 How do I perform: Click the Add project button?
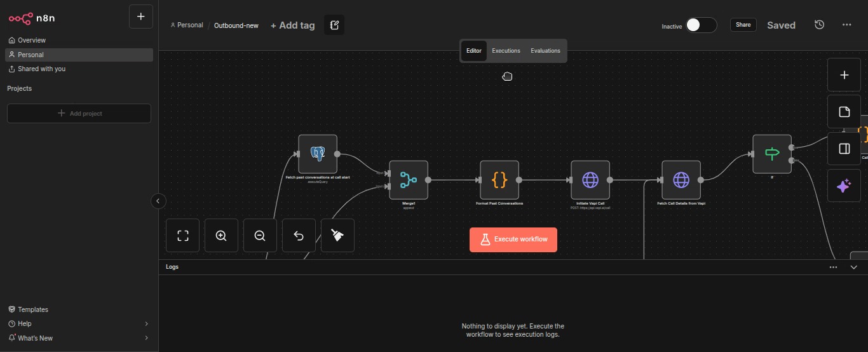point(79,113)
